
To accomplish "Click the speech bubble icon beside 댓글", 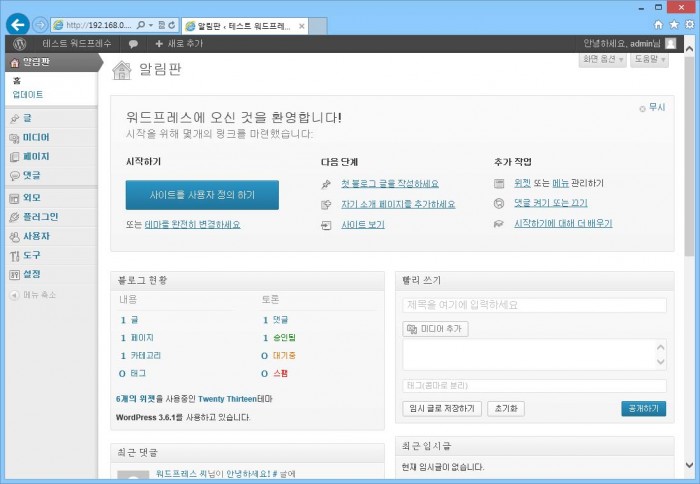I will click(x=15, y=175).
